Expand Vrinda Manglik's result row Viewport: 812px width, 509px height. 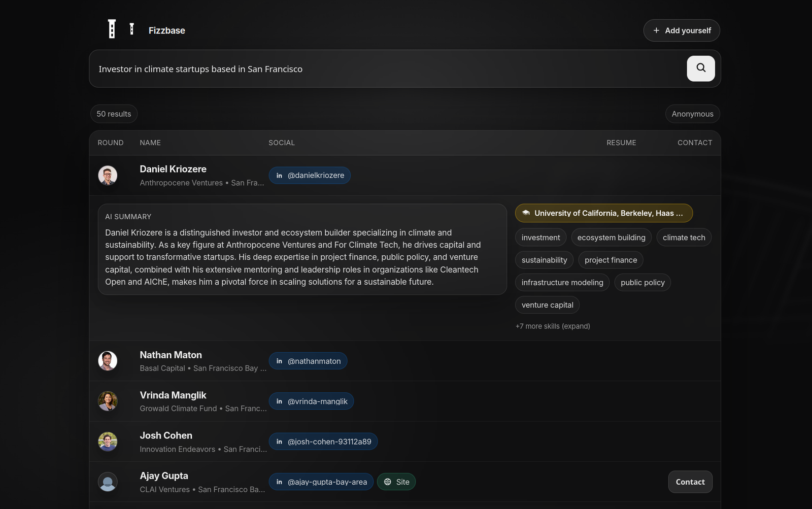coord(457,401)
